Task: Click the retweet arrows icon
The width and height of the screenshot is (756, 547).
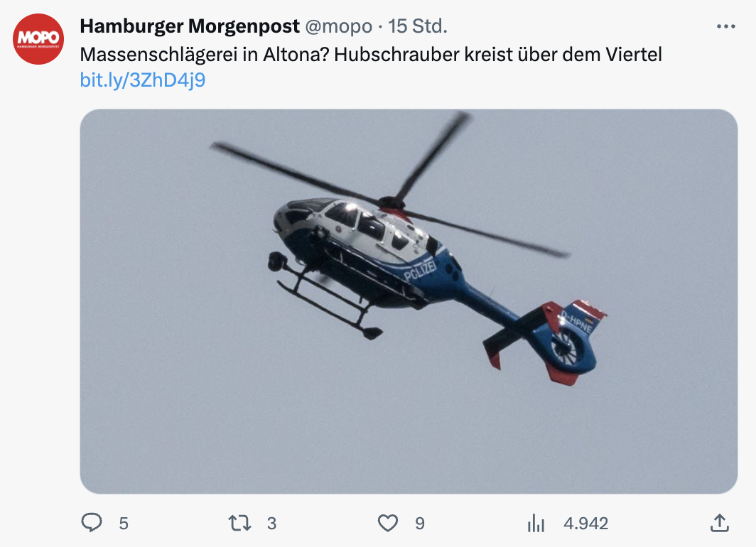Action: [x=239, y=523]
